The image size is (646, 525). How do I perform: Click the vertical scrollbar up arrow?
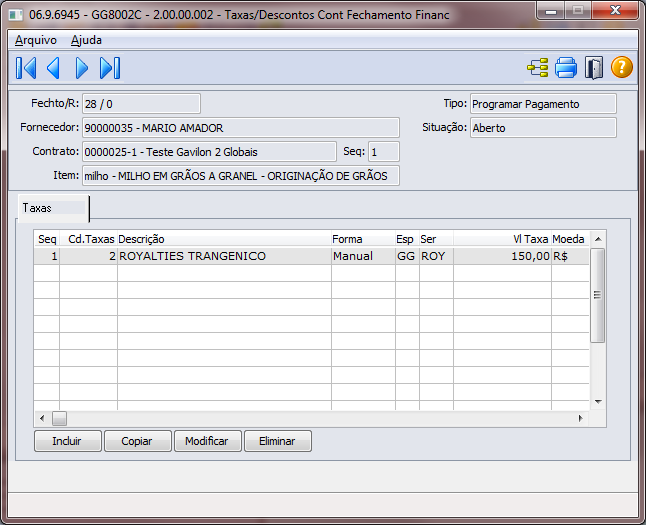click(598, 239)
